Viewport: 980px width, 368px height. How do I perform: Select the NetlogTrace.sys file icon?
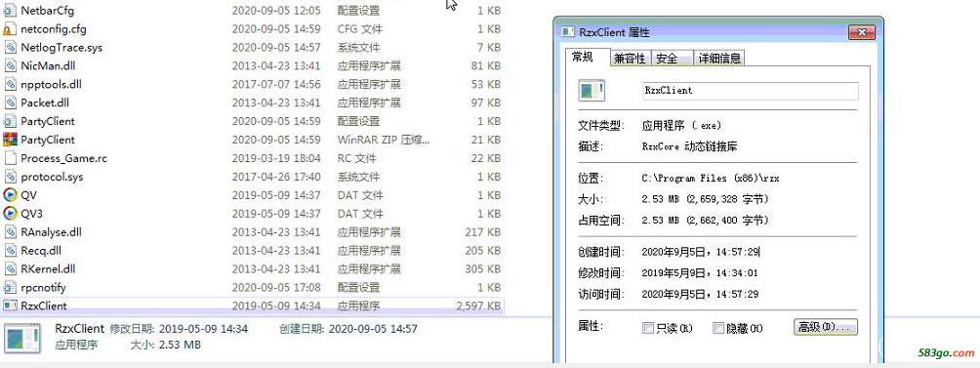(x=10, y=48)
